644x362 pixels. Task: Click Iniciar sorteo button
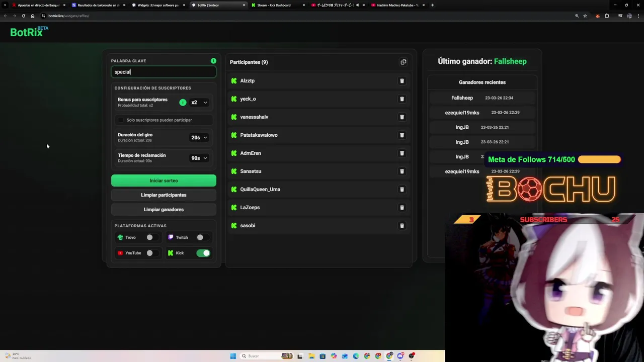coord(164,180)
